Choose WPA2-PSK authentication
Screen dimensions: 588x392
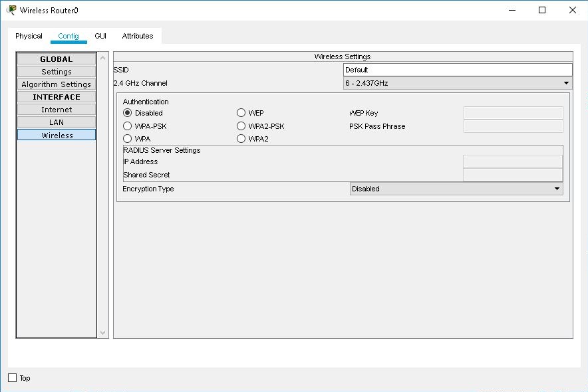pos(240,126)
